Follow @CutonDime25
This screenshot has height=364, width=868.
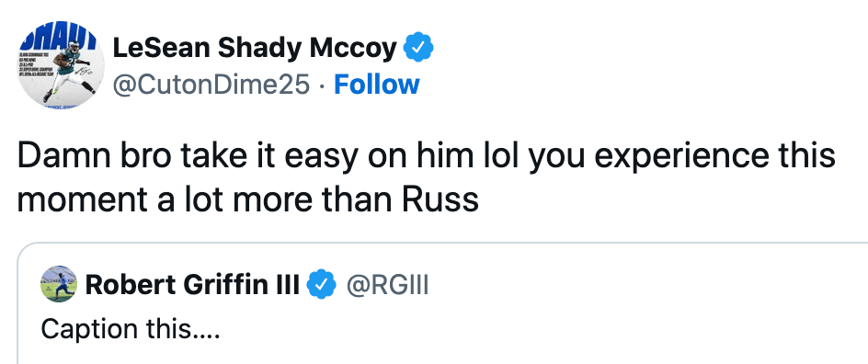376,85
